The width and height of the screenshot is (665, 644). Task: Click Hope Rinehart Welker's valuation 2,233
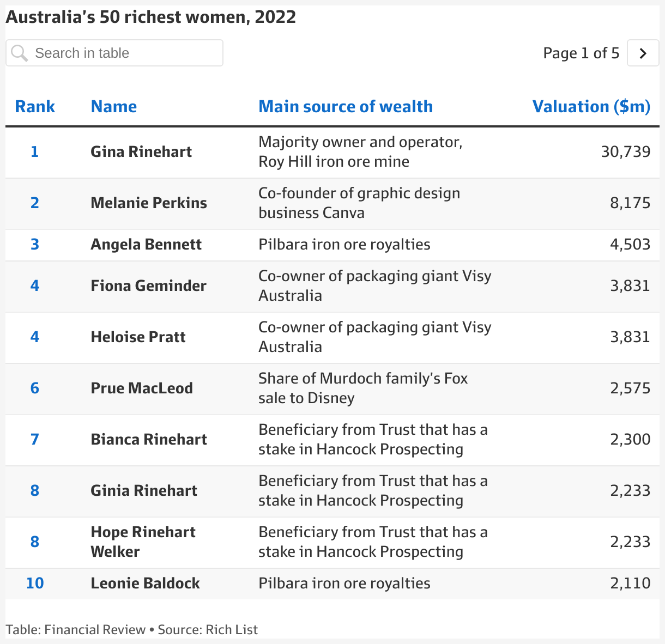tap(630, 542)
